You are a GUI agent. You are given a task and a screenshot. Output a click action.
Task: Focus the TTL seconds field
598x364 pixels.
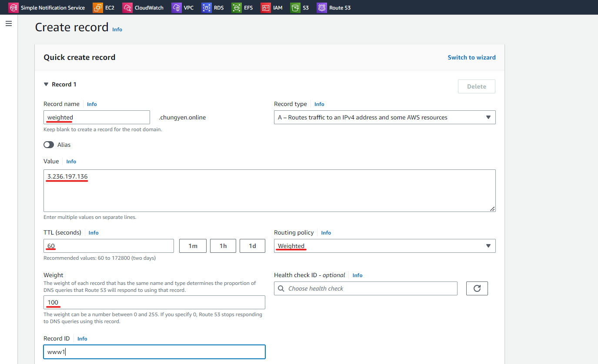point(109,246)
